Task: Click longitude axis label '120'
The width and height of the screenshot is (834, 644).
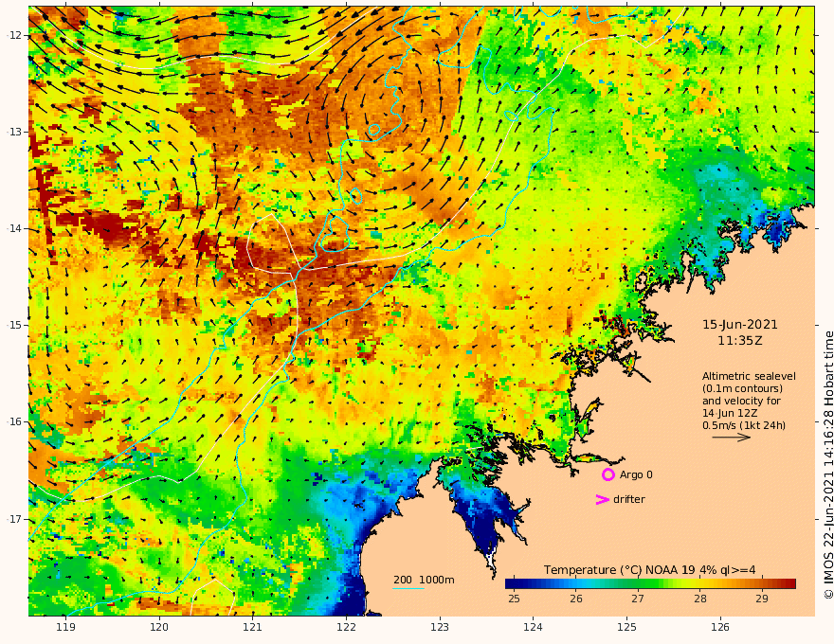Action: click(159, 628)
